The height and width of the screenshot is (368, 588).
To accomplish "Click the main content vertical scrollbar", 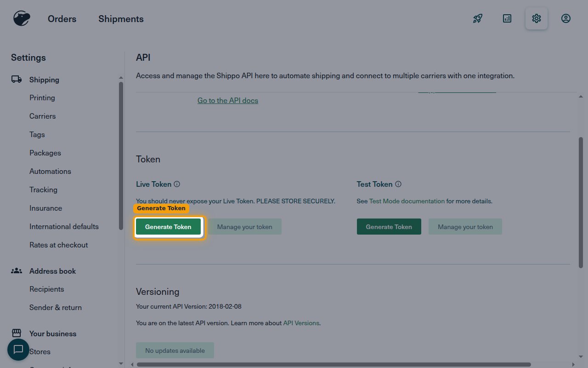I will 581,202.
